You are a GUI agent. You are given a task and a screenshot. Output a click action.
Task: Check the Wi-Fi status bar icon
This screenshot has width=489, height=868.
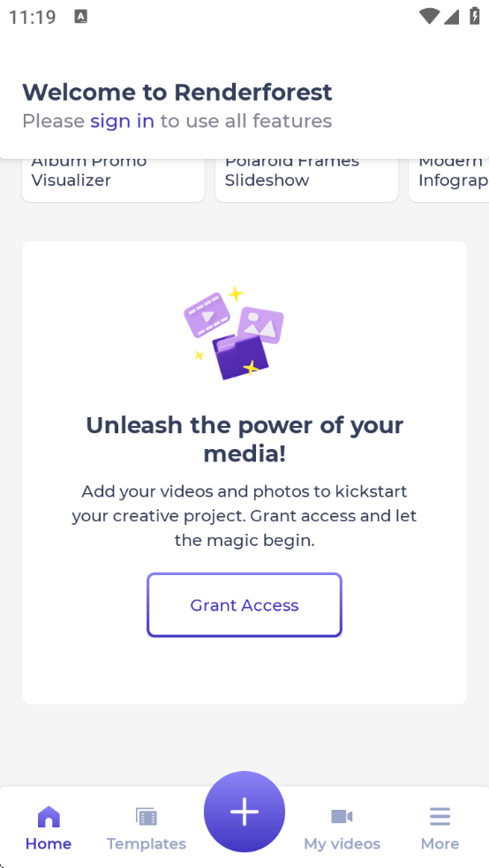(x=429, y=16)
